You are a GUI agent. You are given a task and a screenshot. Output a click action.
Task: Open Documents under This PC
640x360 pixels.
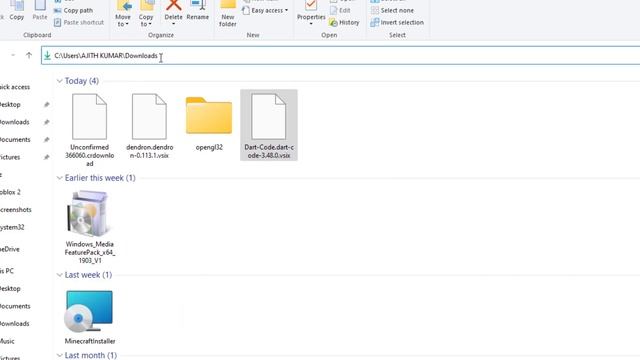15,306
